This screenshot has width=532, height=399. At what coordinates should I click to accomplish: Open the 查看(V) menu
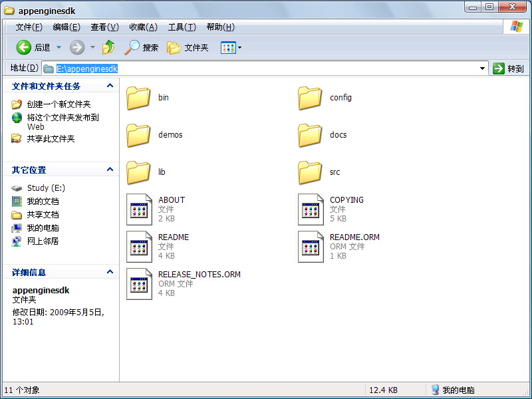coord(105,27)
